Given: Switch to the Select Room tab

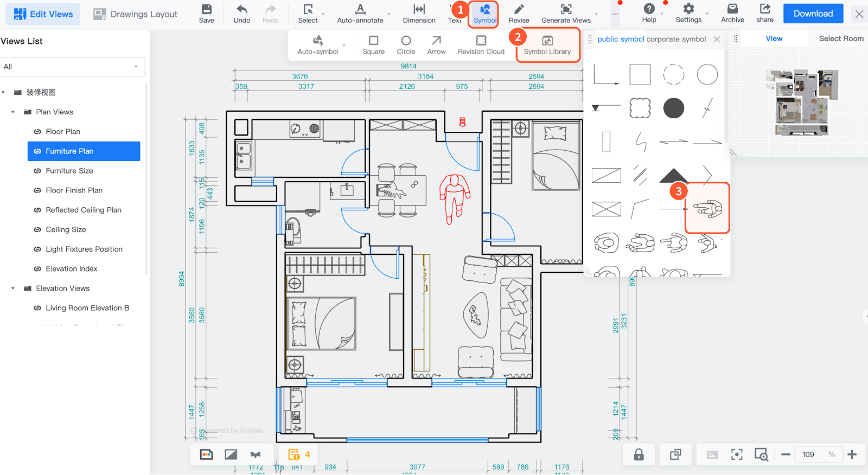Looking at the screenshot, I should 840,38.
